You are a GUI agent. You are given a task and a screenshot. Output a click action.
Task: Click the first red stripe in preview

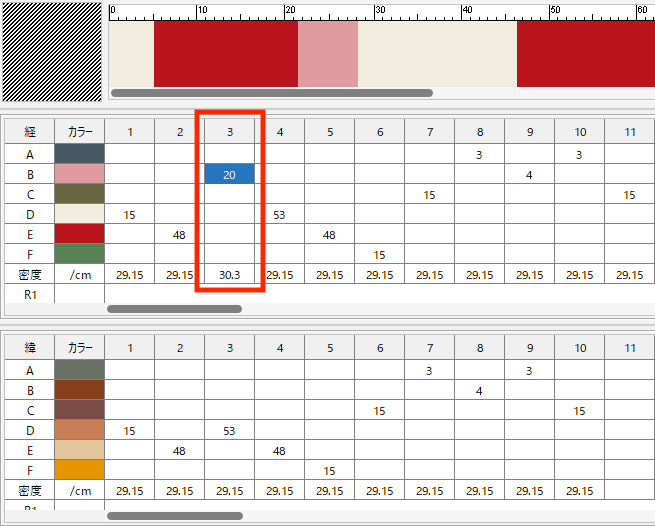pos(226,54)
